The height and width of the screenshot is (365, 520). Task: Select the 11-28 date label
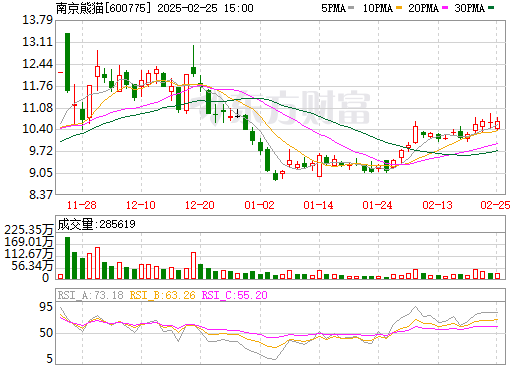click(82, 205)
